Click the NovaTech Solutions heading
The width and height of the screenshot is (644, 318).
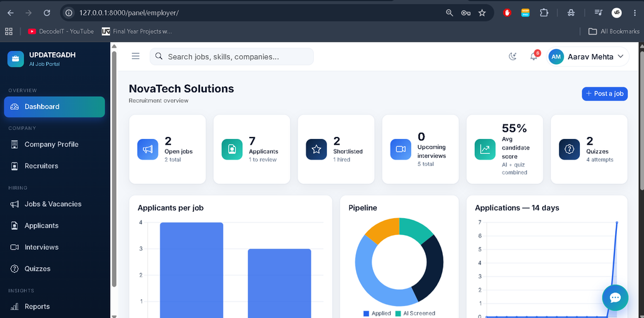(x=182, y=89)
